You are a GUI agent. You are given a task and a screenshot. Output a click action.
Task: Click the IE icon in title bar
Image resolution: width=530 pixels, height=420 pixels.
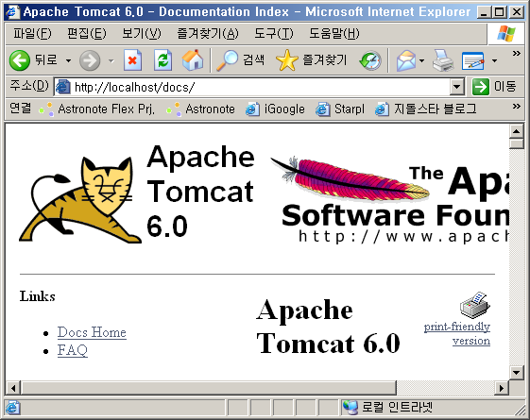[13, 12]
